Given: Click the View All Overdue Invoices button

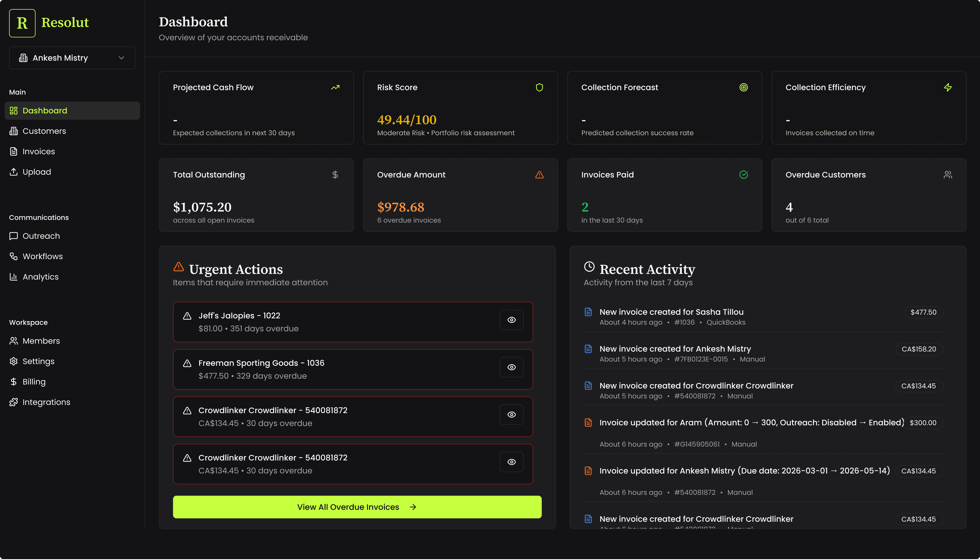Looking at the screenshot, I should 357,507.
